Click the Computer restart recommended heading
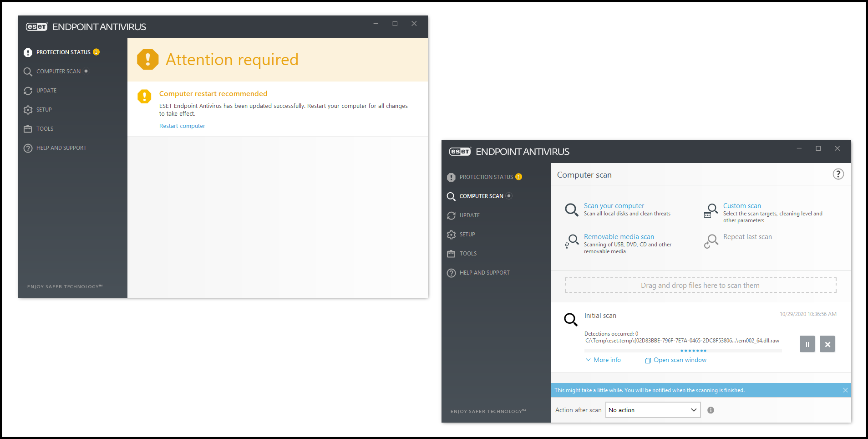The width and height of the screenshot is (868, 439). click(213, 94)
